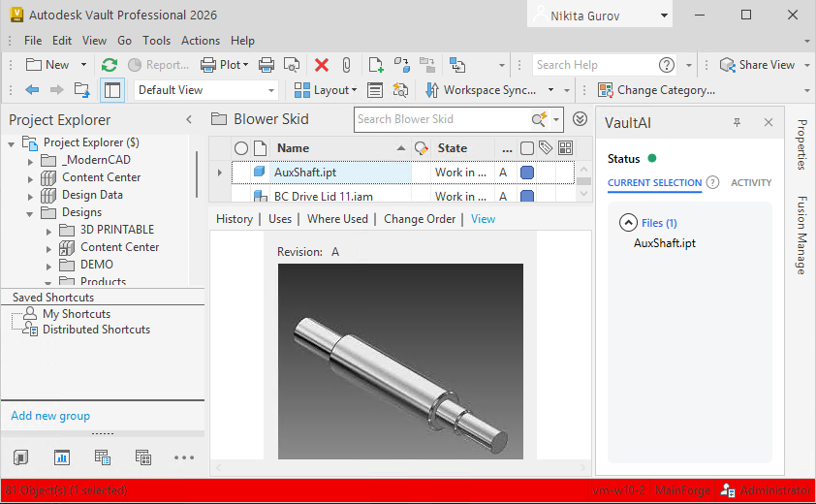Open the New dropdown arrow
Screen dimensions: 816x504
pos(83,65)
